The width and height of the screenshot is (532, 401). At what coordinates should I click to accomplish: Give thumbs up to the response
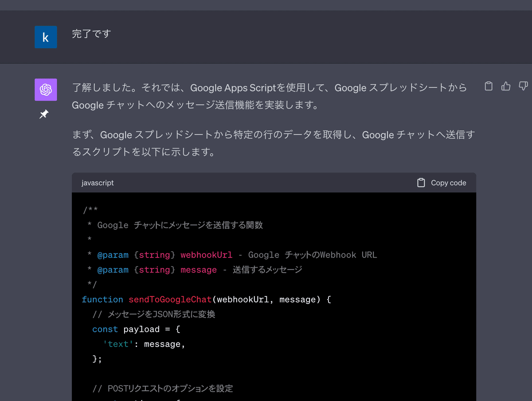click(x=506, y=86)
